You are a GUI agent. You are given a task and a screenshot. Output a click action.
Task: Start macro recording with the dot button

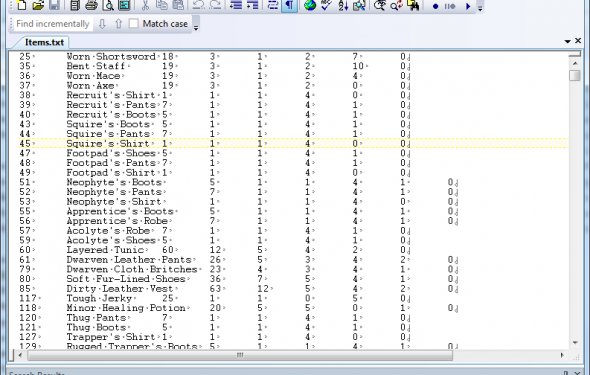(x=435, y=6)
